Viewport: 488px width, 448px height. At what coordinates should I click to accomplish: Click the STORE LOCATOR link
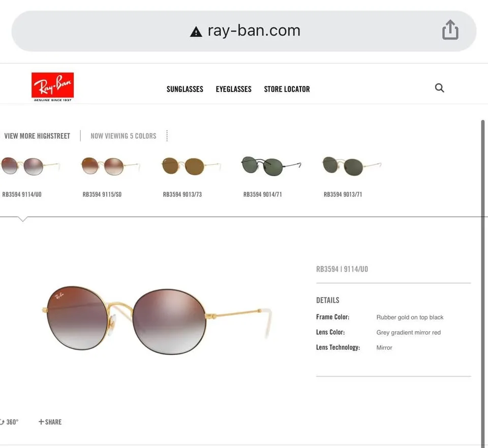click(287, 89)
